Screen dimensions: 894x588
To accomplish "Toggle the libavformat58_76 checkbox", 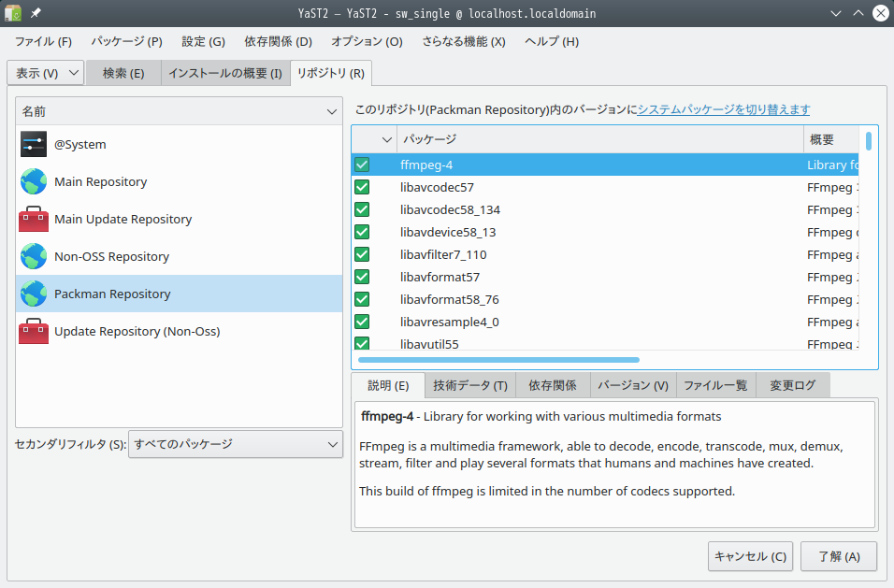I will click(362, 299).
